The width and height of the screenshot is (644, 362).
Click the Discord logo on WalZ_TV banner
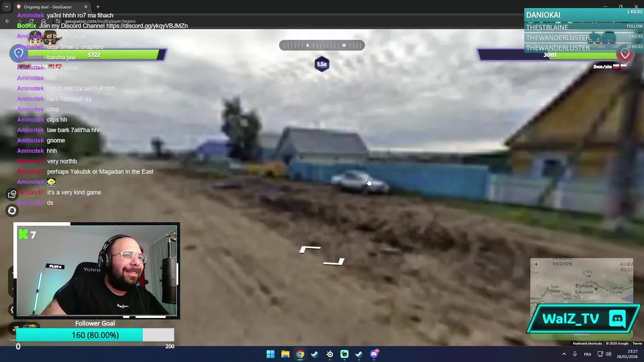tap(617, 319)
